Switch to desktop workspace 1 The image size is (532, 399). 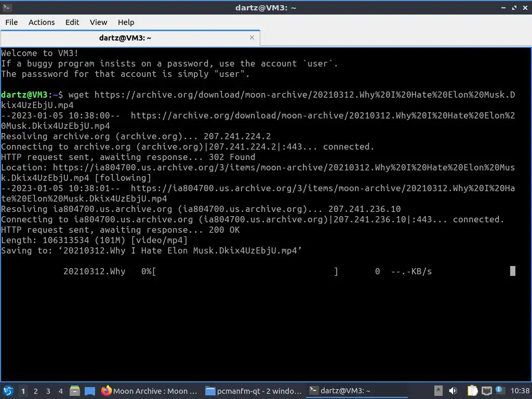click(x=23, y=391)
